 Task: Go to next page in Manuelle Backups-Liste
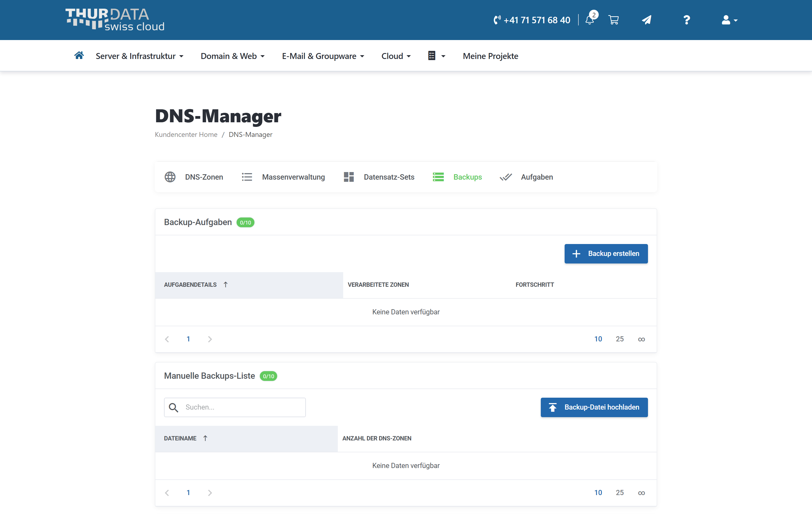click(x=210, y=493)
